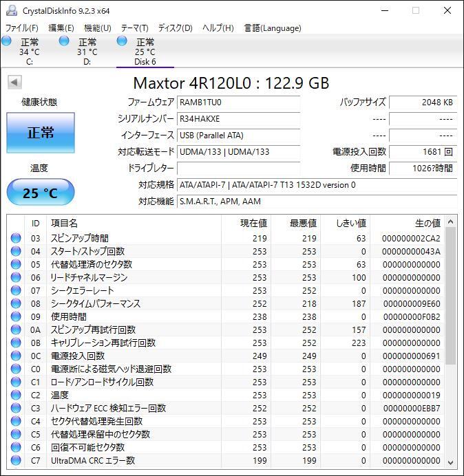The image size is (464, 476).
Task: Click the status orb for Disk 6
Action: 122,41
